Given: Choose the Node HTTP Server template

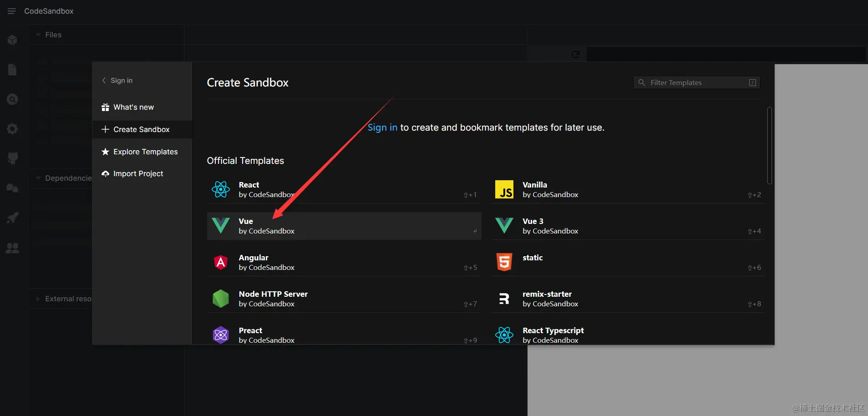Looking at the screenshot, I should [x=344, y=299].
